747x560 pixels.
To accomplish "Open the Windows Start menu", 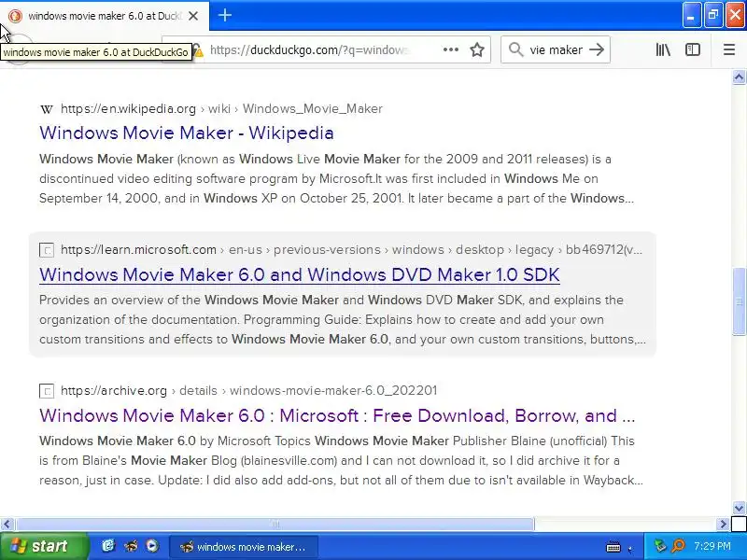I will 44,546.
